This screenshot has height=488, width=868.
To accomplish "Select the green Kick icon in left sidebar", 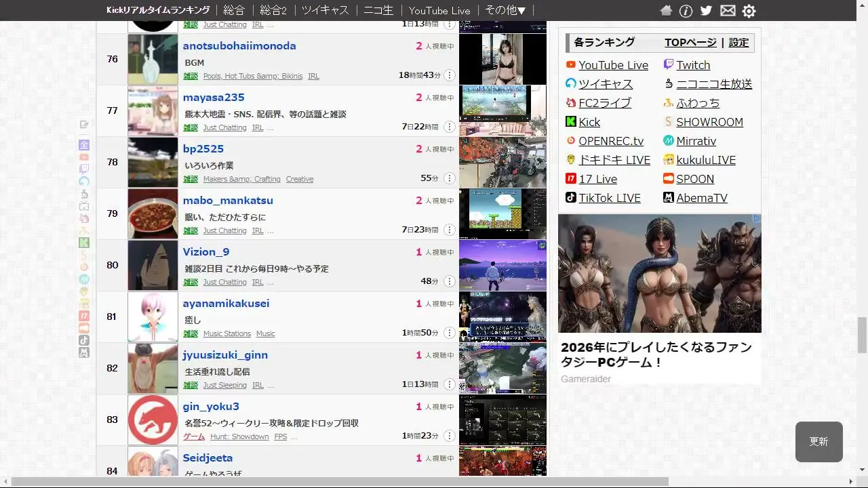I will [x=84, y=243].
